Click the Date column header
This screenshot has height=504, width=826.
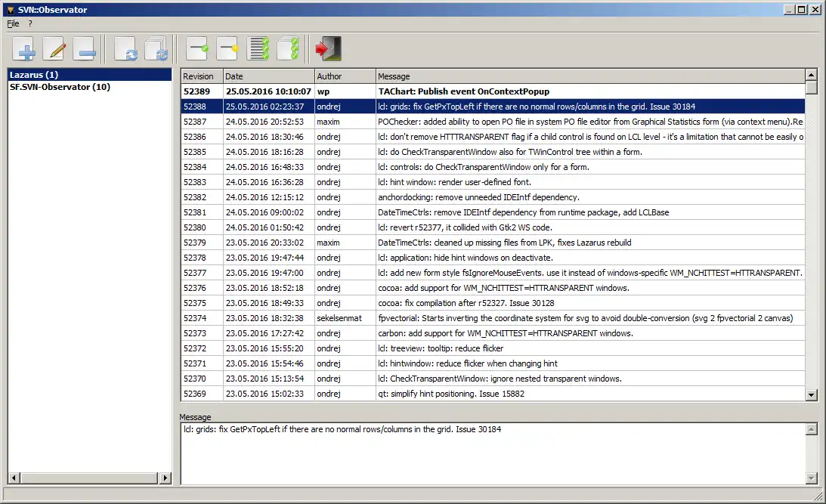coord(234,76)
